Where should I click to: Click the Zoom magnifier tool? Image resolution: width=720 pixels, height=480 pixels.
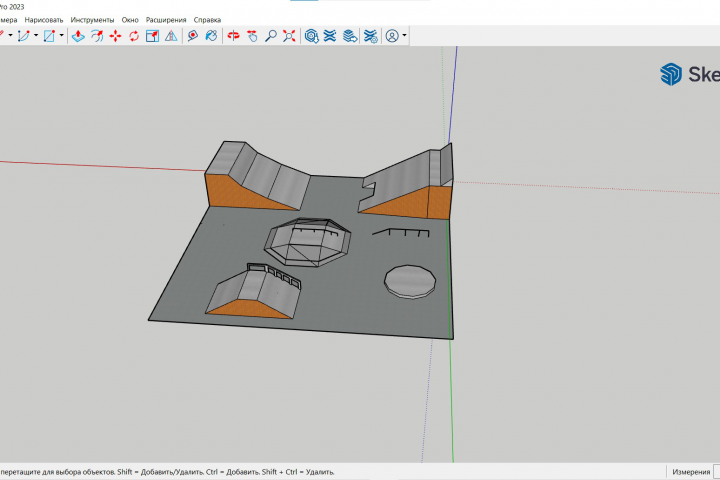(x=270, y=36)
